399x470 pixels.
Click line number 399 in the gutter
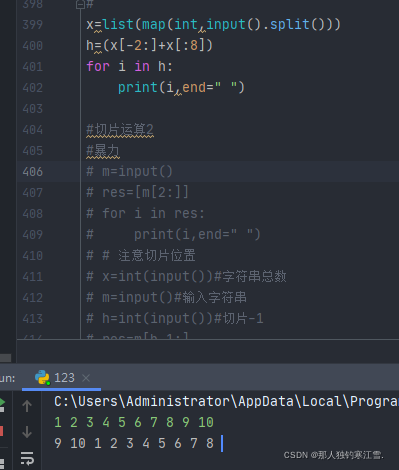point(33,25)
